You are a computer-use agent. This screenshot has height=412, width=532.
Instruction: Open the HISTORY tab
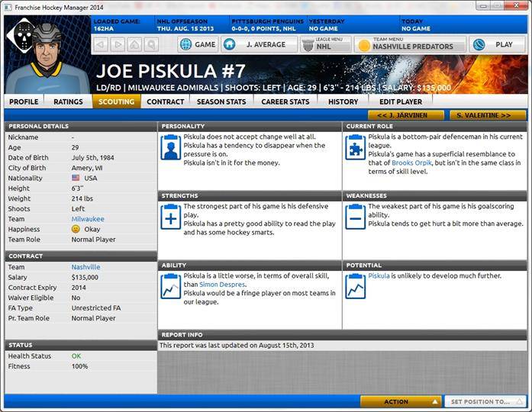click(343, 101)
